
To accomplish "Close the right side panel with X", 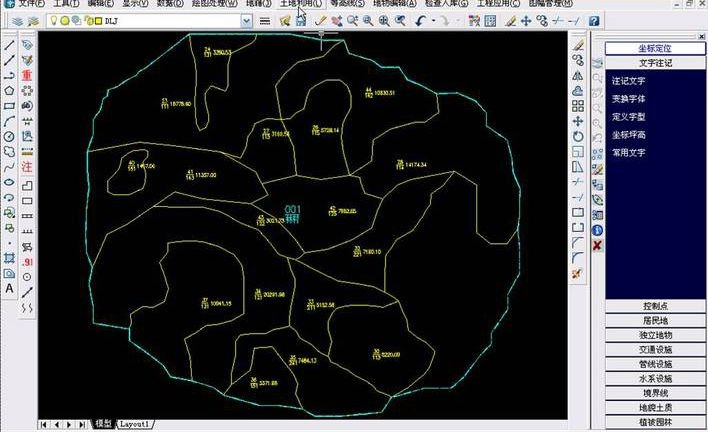I will point(702,36).
